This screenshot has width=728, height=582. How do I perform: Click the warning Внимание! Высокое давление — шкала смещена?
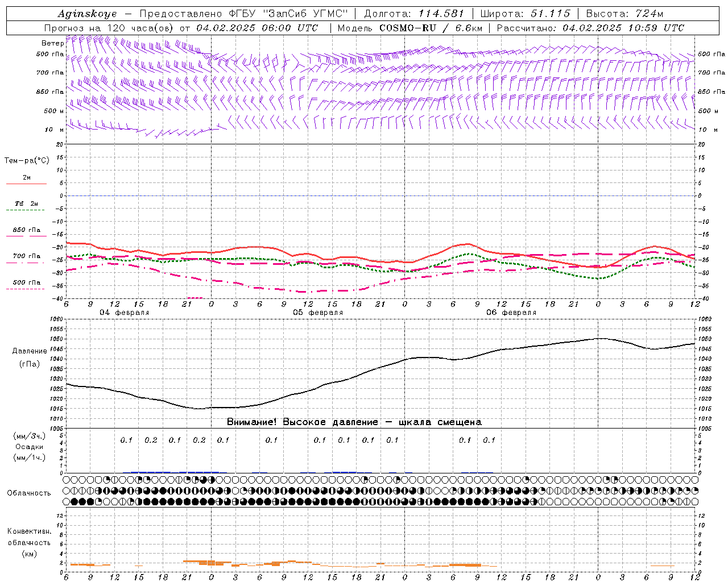[354, 422]
